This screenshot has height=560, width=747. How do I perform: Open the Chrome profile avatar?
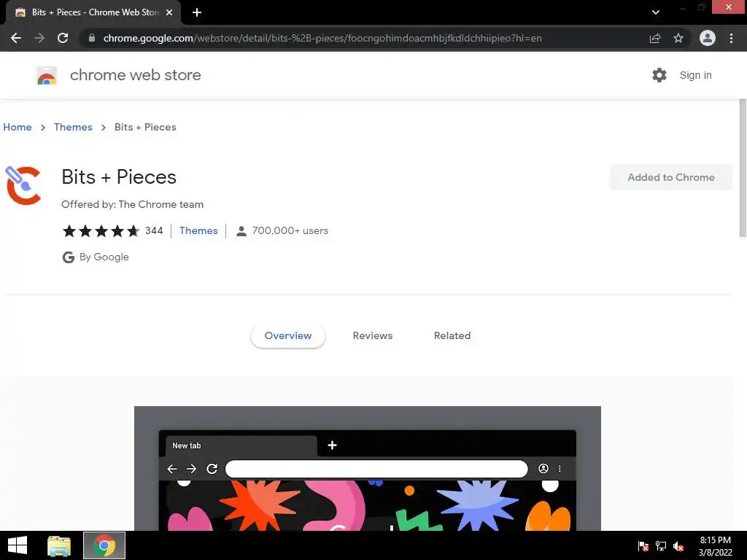click(x=708, y=38)
